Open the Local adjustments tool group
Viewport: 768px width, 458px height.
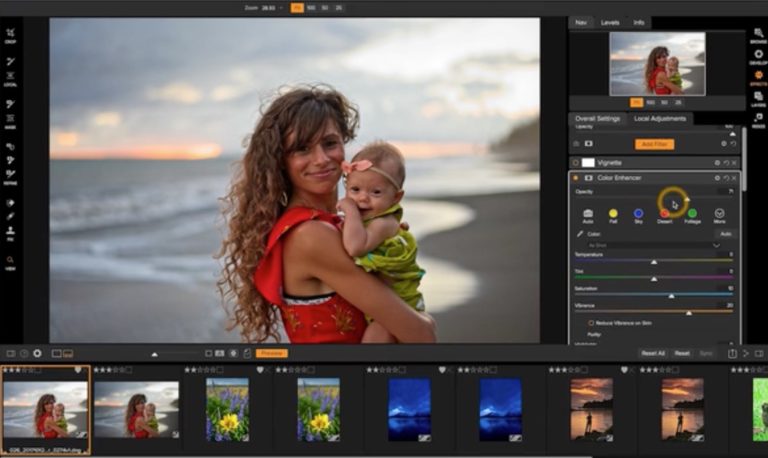[10, 78]
